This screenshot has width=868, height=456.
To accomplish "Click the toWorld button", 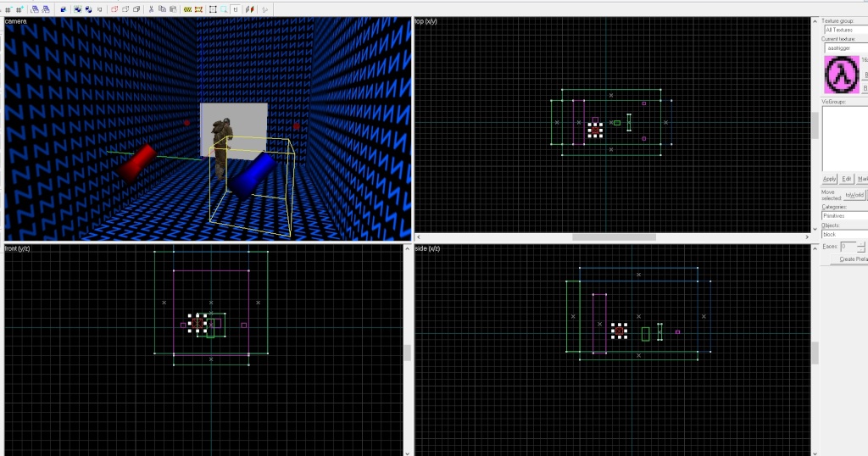I will click(x=854, y=195).
